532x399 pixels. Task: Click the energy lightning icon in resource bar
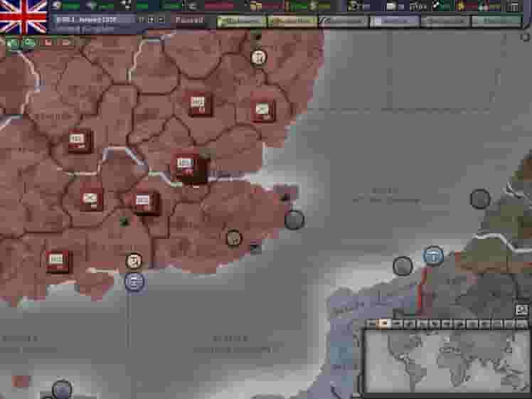coord(57,6)
